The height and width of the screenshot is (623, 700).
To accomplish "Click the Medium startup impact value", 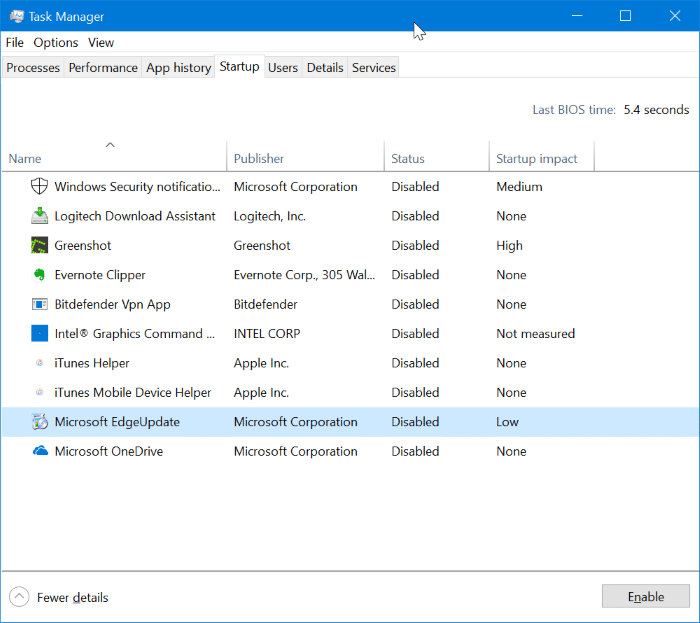I will [x=519, y=187].
